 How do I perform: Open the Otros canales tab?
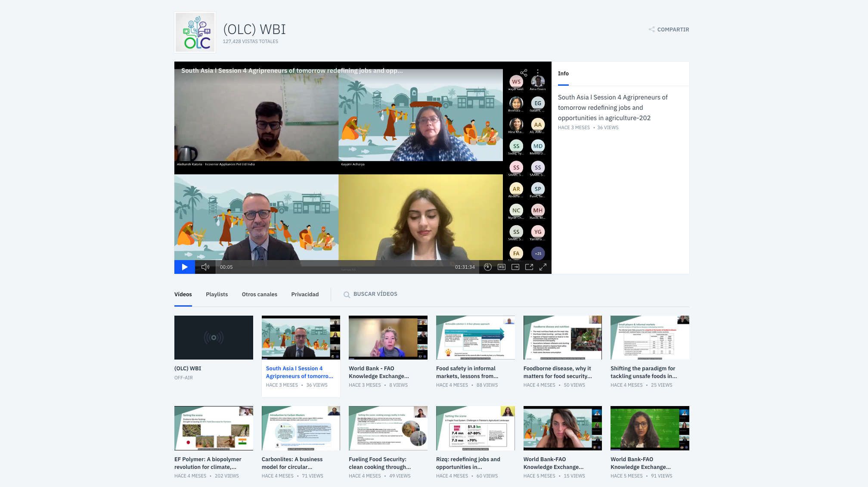click(259, 295)
